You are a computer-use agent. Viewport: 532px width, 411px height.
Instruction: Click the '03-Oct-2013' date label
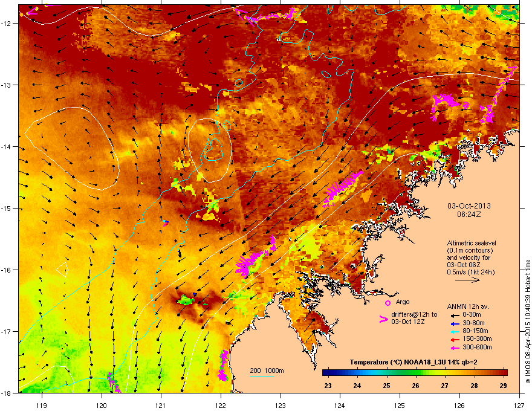point(469,206)
